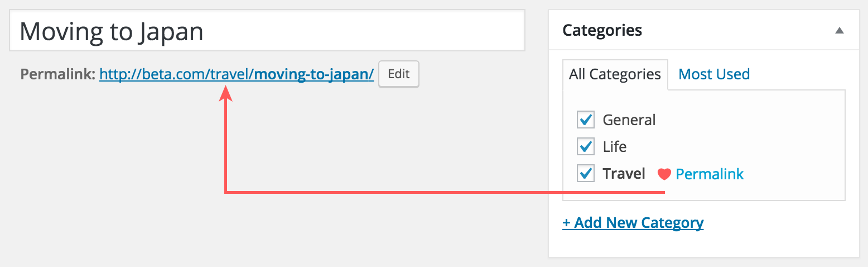Click the gray Permalink: label under title

[x=58, y=74]
